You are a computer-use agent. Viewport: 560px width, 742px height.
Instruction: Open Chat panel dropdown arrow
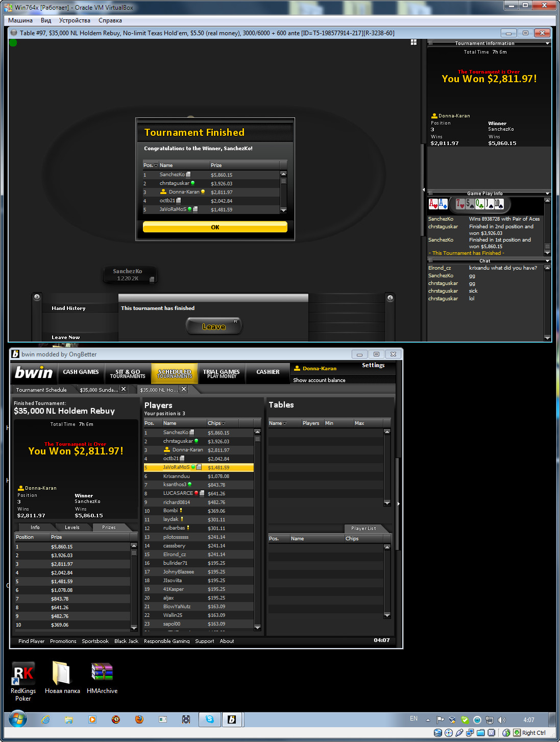[x=547, y=261]
